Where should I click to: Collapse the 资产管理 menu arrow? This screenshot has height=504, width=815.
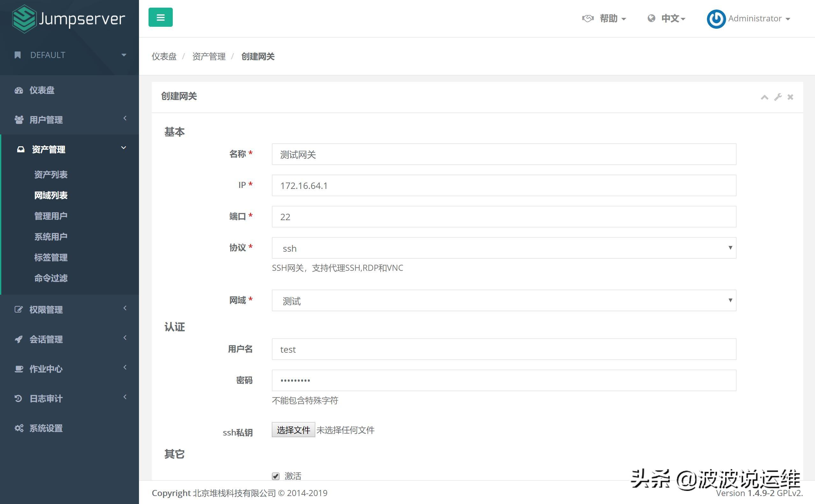click(x=123, y=148)
